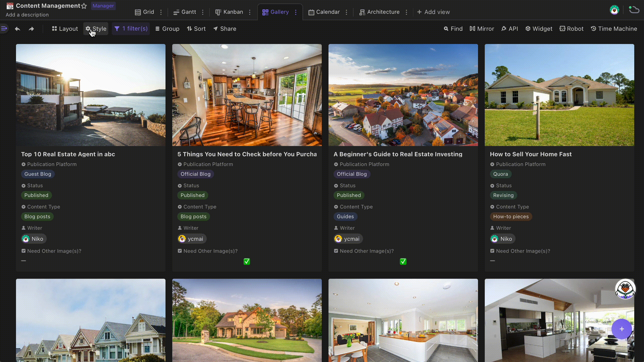Open the brick house with driveway image
The width and height of the screenshot is (644, 362).
point(247,320)
